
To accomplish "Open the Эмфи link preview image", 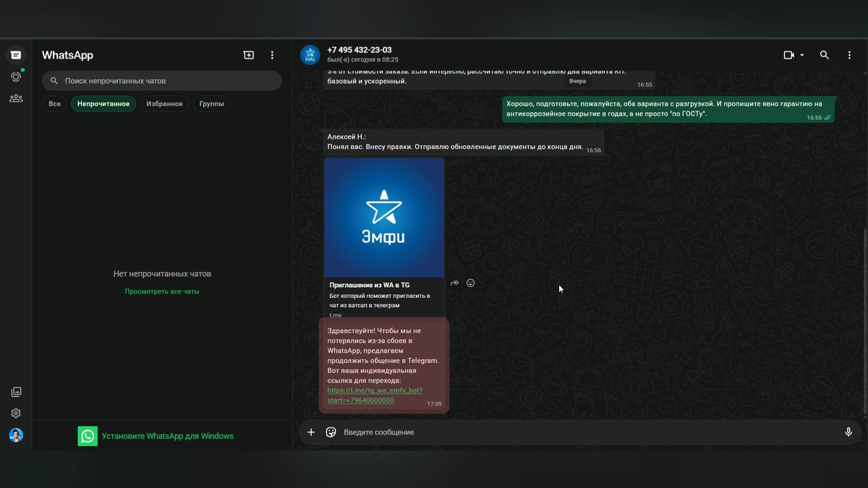I will pos(384,218).
